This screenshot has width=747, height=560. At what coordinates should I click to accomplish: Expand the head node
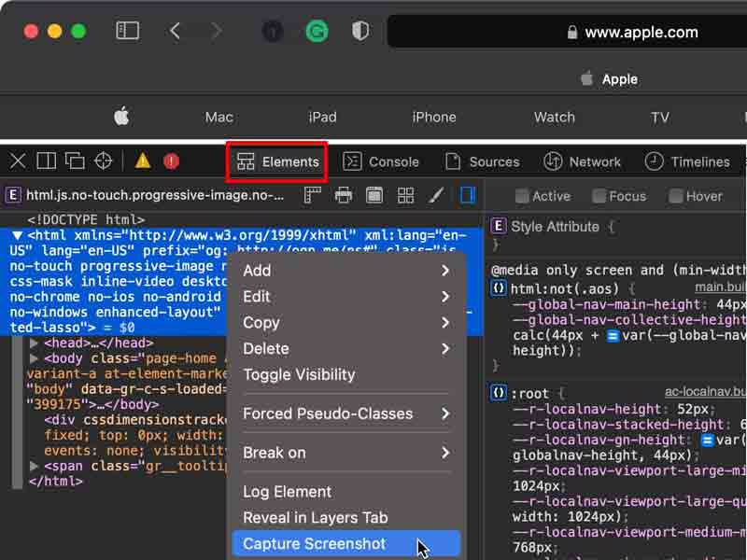point(34,343)
